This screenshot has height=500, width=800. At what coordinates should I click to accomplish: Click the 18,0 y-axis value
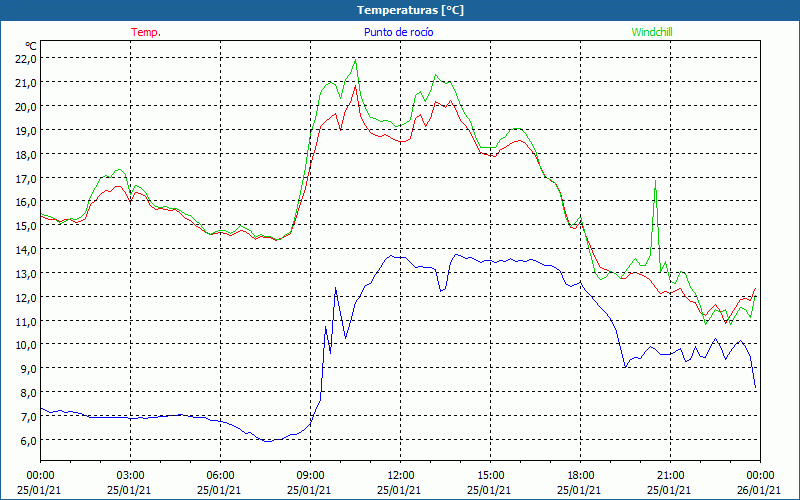tap(27, 154)
